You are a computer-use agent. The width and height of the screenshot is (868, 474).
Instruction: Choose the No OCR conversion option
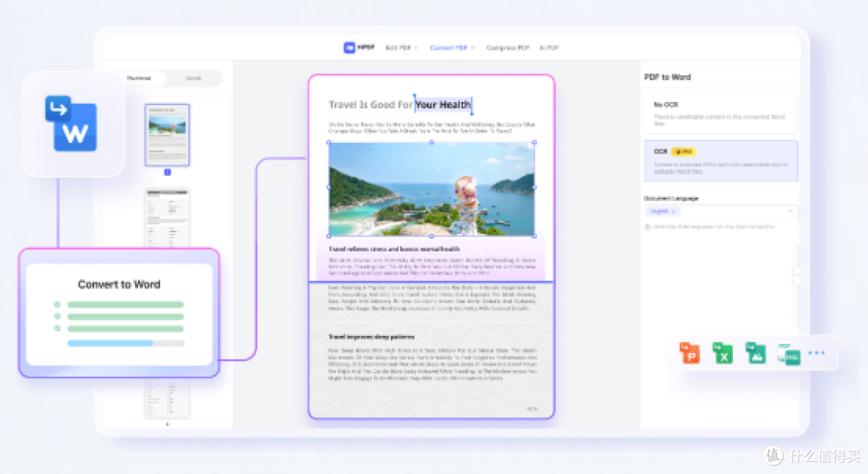(x=720, y=114)
